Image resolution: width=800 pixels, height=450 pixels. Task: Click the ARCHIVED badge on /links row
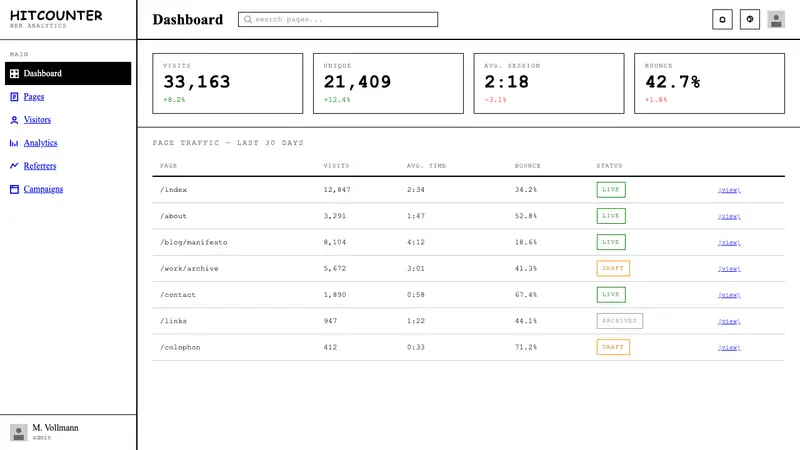coord(620,321)
